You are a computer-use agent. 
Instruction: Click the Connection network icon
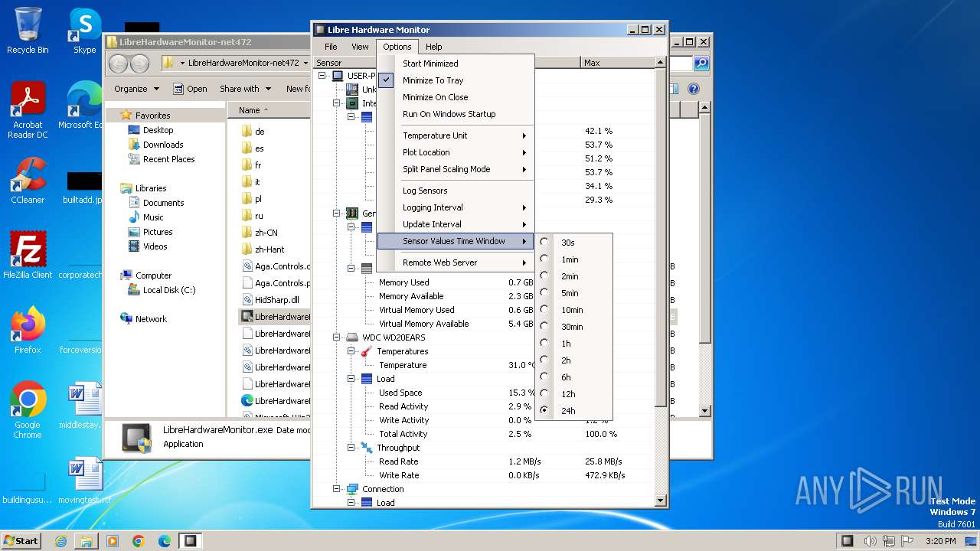(x=351, y=489)
